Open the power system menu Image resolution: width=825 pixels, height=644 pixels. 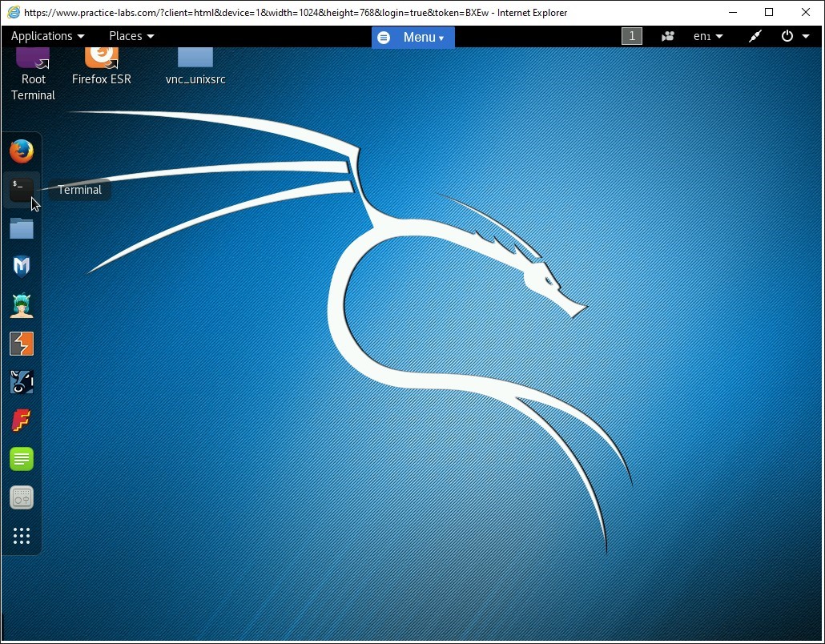pos(795,36)
